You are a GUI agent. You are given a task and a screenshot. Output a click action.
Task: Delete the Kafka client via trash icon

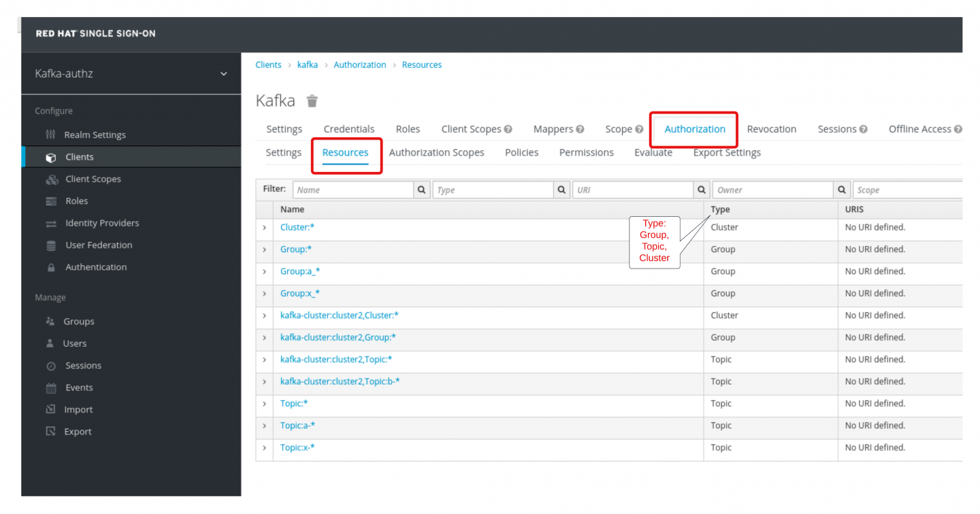point(312,101)
